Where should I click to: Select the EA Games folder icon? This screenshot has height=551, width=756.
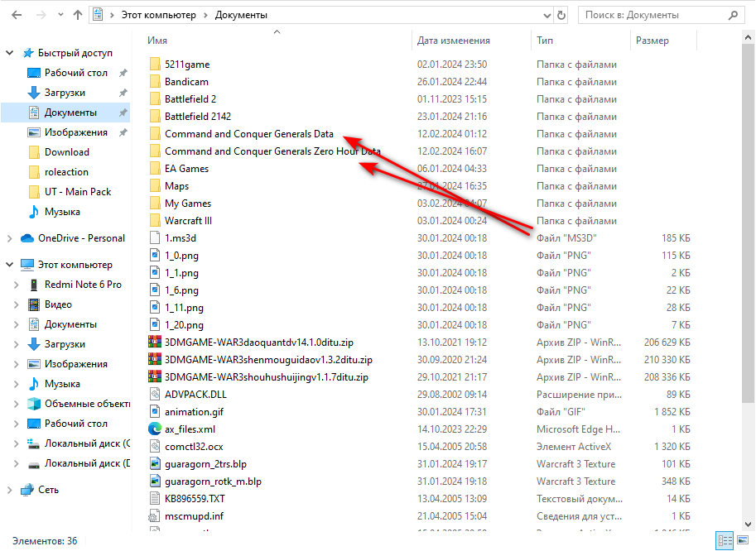155,169
